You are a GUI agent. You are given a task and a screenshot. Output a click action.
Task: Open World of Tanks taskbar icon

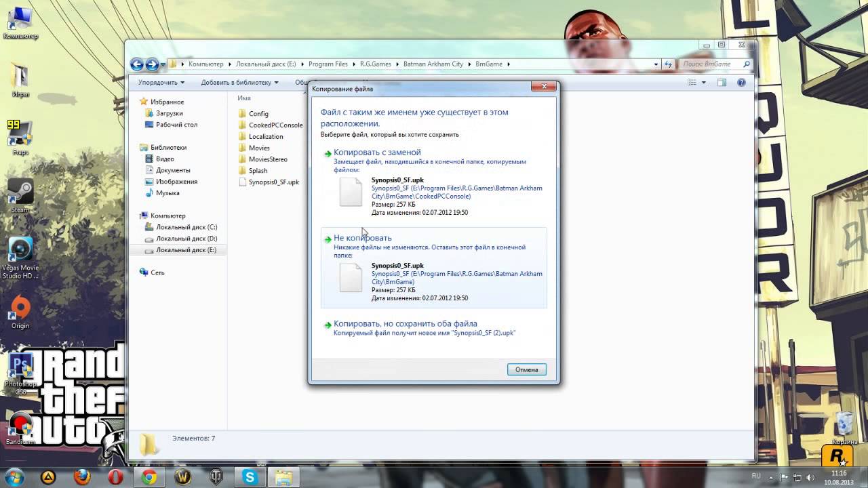[217, 477]
